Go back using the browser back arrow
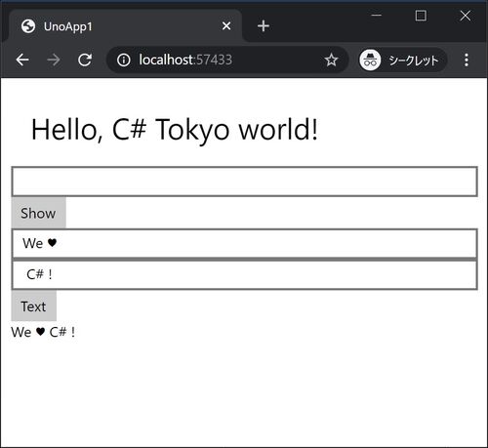Image resolution: width=488 pixels, height=448 pixels. [x=22, y=60]
